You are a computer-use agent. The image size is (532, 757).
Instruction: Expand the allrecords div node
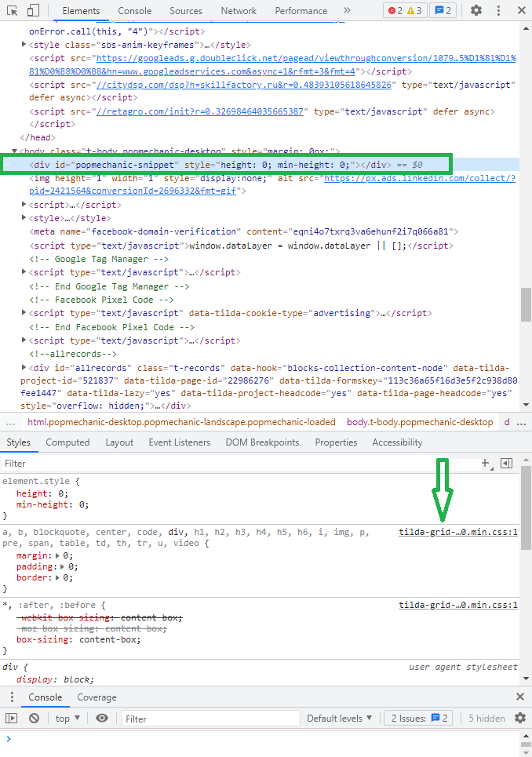point(24,367)
